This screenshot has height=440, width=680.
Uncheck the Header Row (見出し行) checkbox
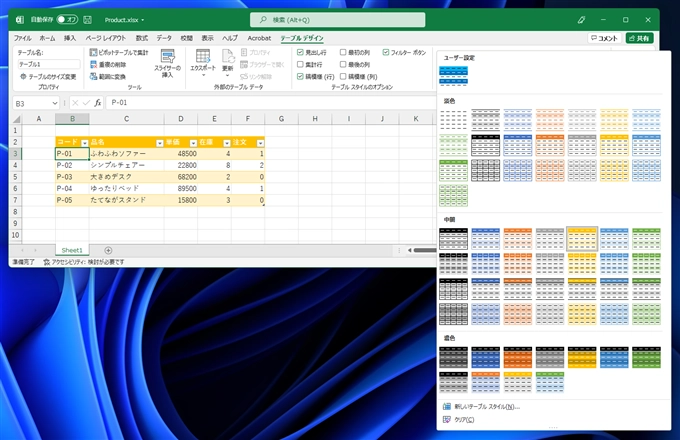click(300, 52)
